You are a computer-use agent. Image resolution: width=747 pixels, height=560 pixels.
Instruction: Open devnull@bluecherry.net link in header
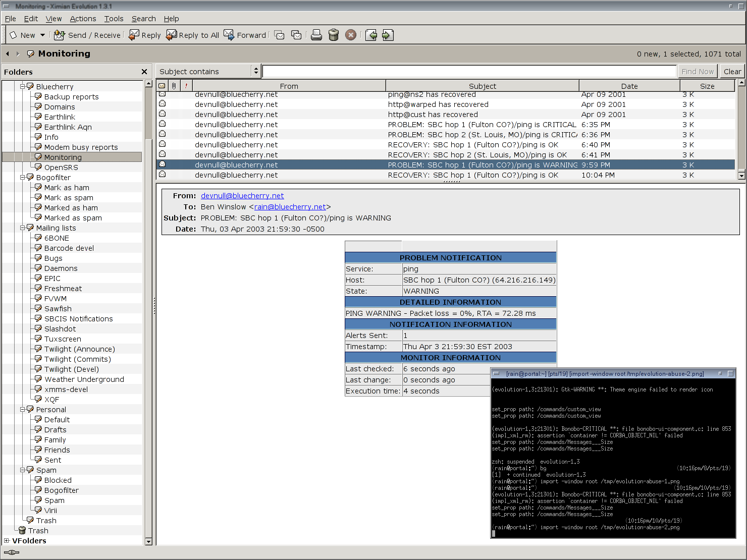(242, 196)
